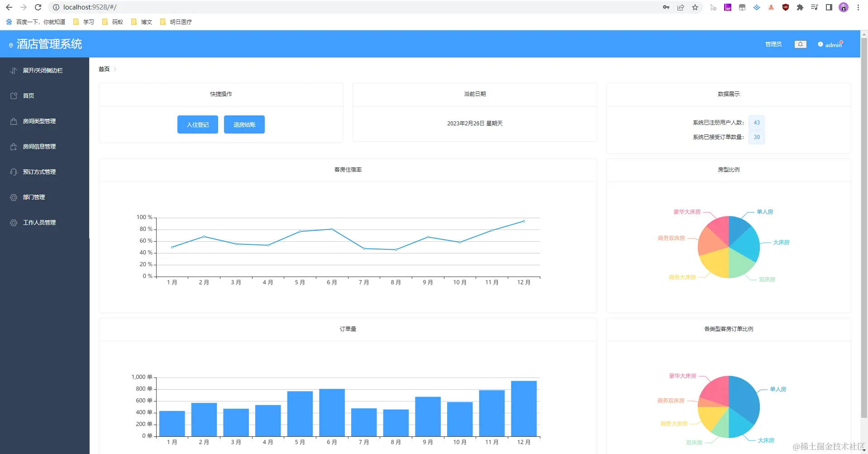Click the 客房住宿率 chart title
This screenshot has height=454, width=868.
click(348, 170)
